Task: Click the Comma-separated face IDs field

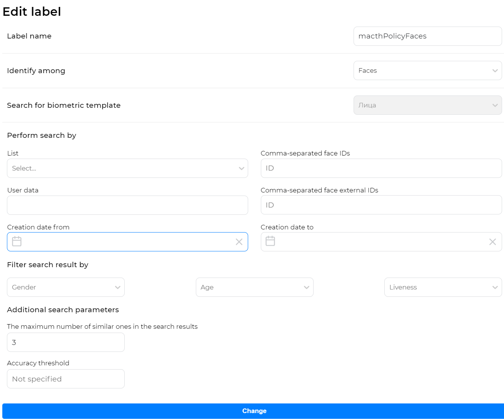Action: tap(381, 168)
